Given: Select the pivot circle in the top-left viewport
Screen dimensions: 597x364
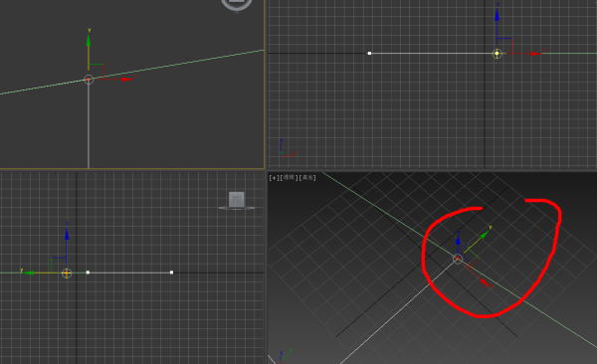Looking at the screenshot, I should 89,80.
